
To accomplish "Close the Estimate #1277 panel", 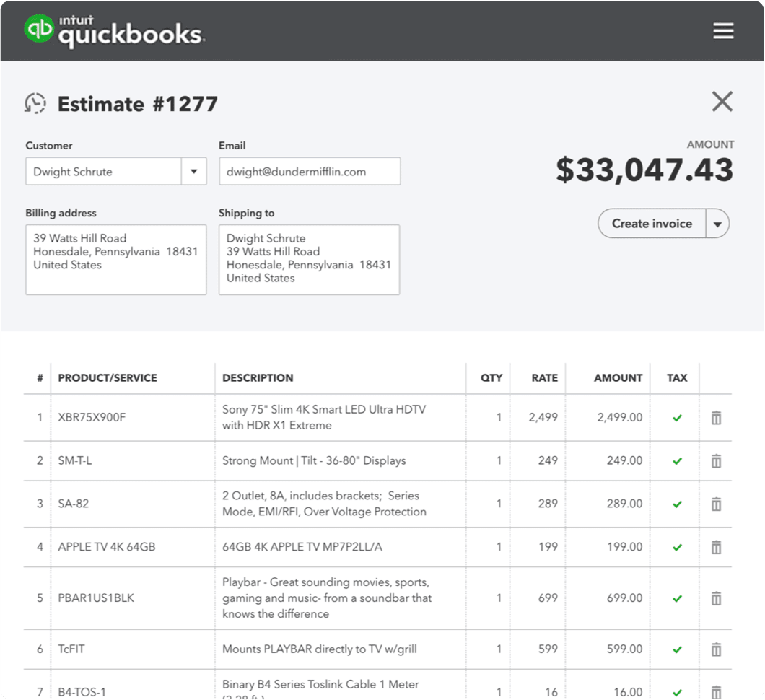I will [x=722, y=102].
